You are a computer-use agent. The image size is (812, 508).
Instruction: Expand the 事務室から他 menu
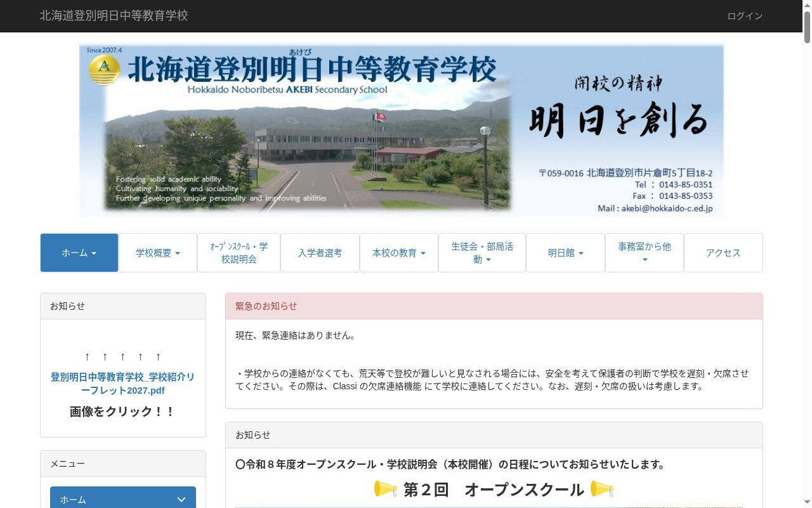pos(645,253)
